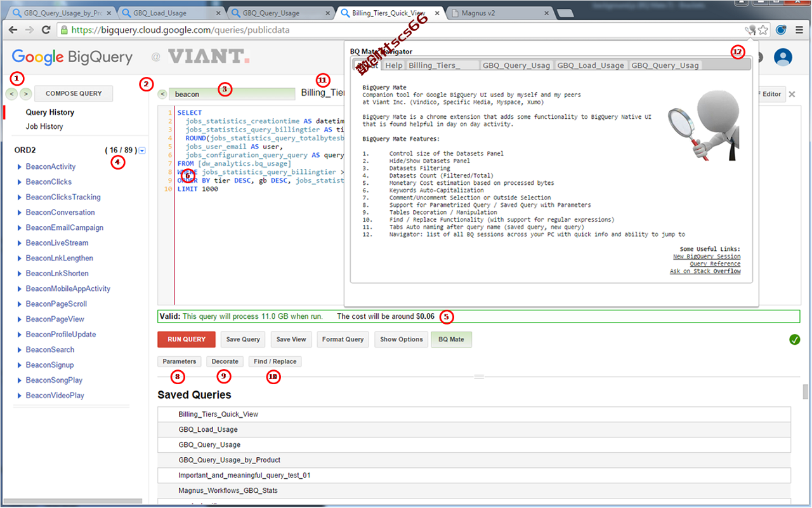
Task: Hide datasets panel via '<' beside beacon filter
Action: (162, 94)
